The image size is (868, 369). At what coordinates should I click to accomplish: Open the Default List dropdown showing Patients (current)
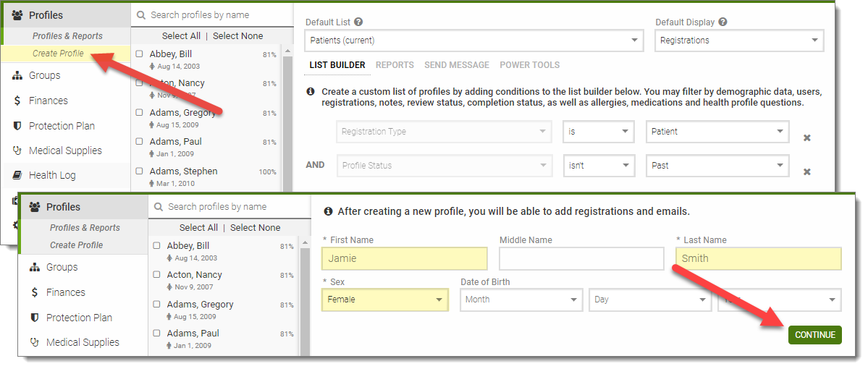tap(474, 41)
